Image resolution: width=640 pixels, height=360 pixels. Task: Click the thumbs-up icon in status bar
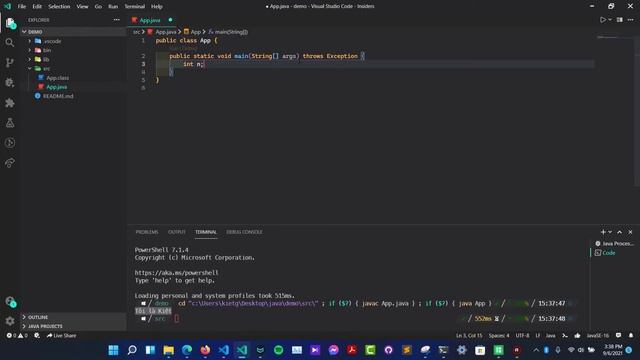577,336
